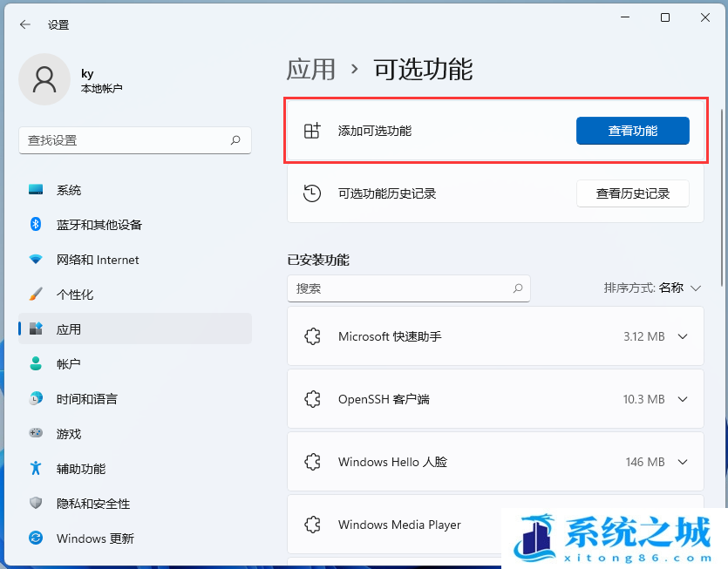Click the 个性化 paintbrush icon
The image size is (728, 569).
pyautogui.click(x=36, y=295)
